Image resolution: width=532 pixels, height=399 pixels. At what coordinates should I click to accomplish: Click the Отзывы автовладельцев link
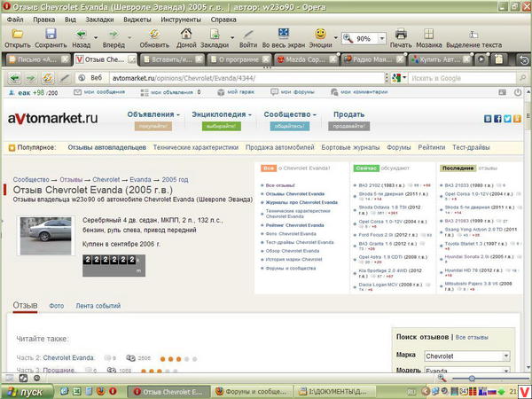coord(107,147)
